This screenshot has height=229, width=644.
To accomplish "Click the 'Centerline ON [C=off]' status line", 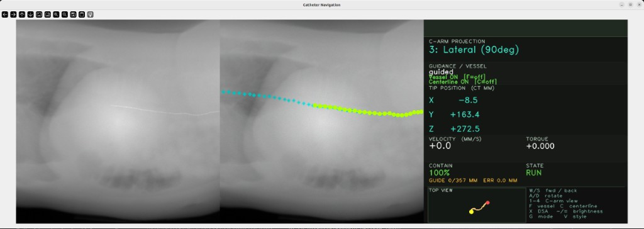I will [x=463, y=82].
